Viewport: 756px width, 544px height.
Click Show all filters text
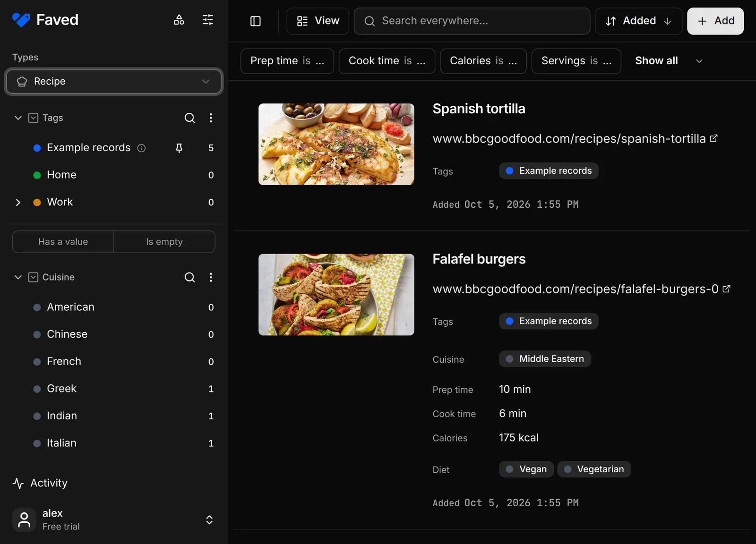pyautogui.click(x=656, y=61)
